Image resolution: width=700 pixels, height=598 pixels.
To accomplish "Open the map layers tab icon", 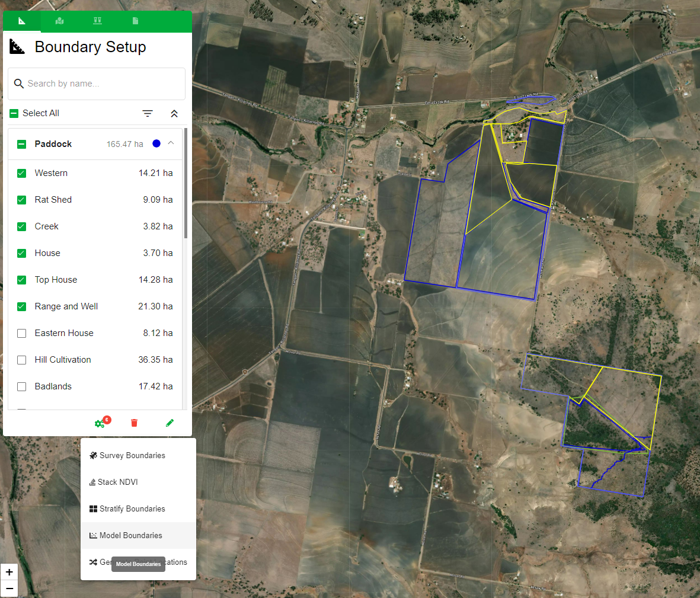I will [59, 21].
